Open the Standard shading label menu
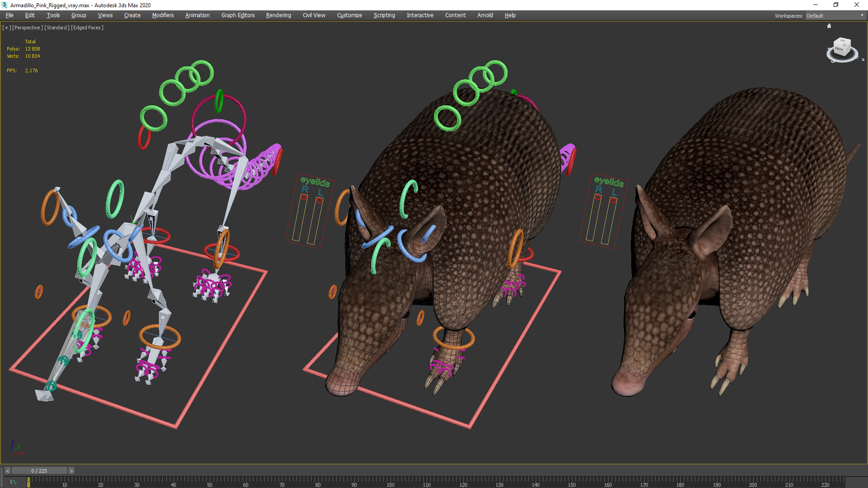 coord(57,28)
